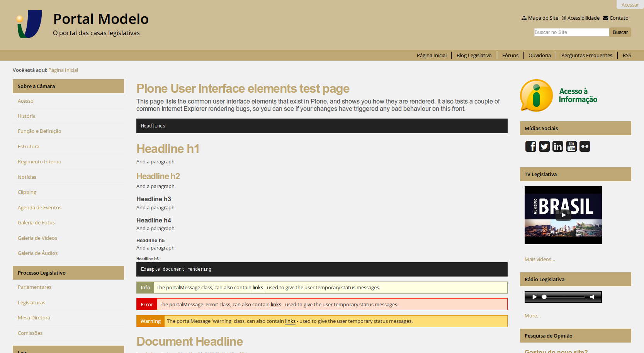Open the Mais vídeos... link
Image resolution: width=644 pixels, height=353 pixels.
[540, 259]
